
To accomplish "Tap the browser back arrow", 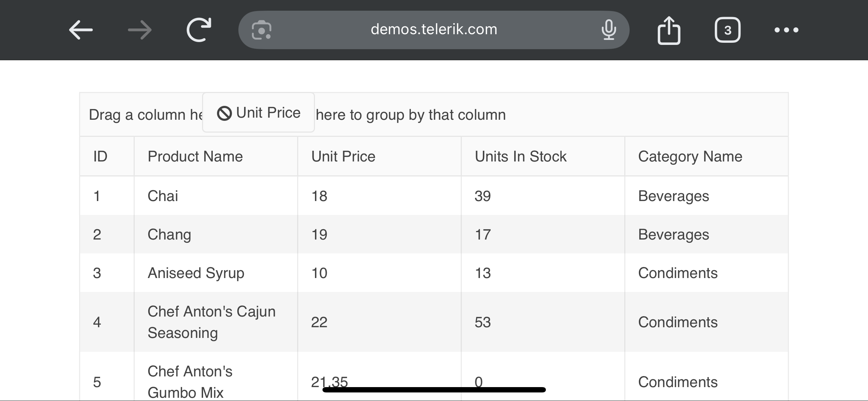I will (x=81, y=30).
